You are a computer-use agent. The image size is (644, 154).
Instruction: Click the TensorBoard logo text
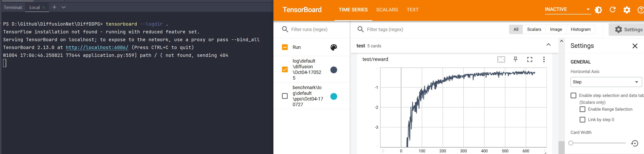tap(302, 10)
